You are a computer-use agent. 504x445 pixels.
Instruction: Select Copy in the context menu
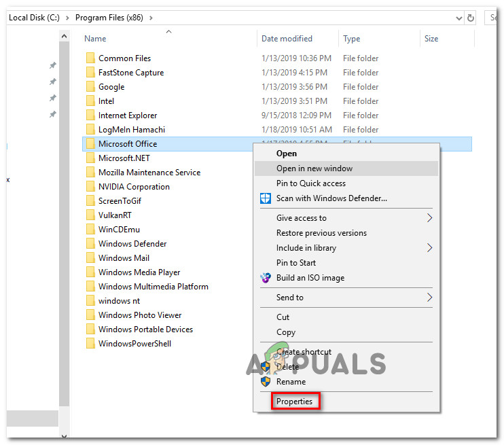coord(346,332)
